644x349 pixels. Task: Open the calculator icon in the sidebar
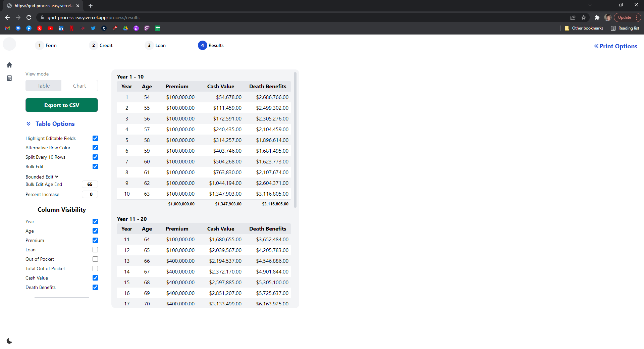click(9, 78)
